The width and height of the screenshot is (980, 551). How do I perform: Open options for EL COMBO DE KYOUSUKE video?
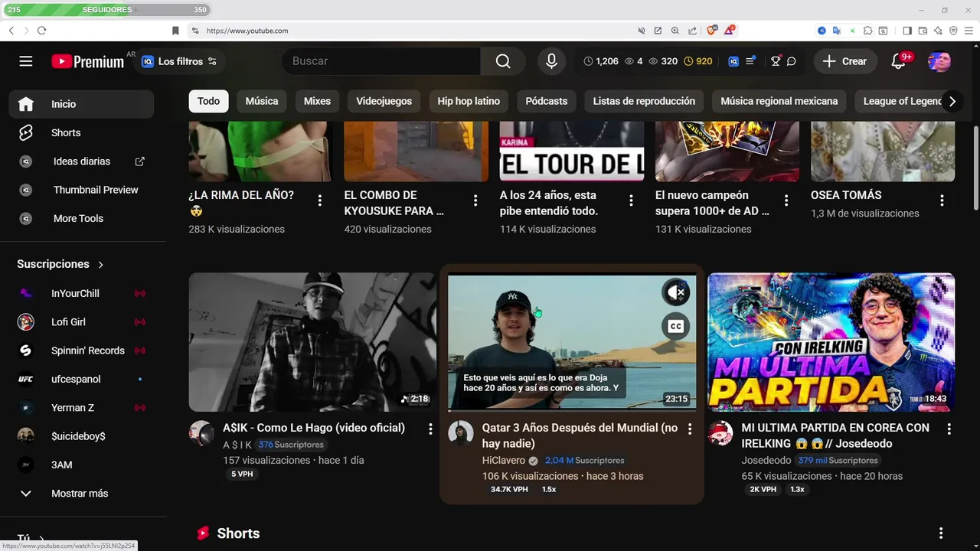[x=475, y=201]
